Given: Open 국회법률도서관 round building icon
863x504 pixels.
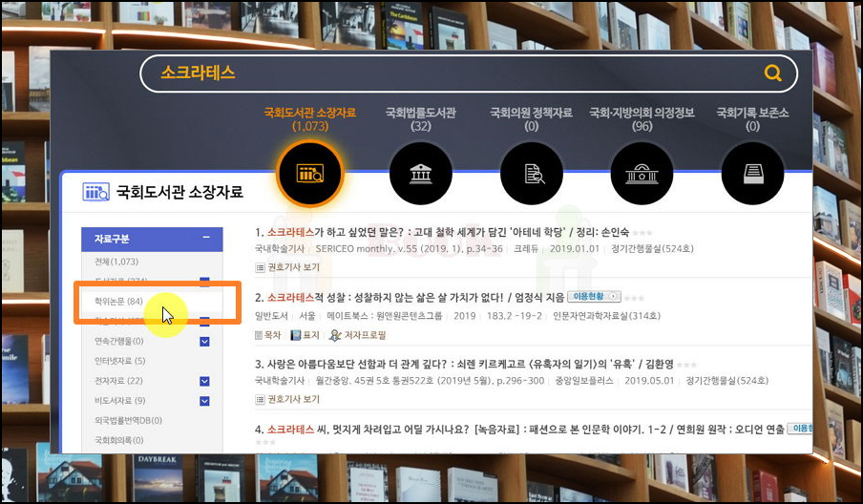Looking at the screenshot, I should [x=420, y=174].
